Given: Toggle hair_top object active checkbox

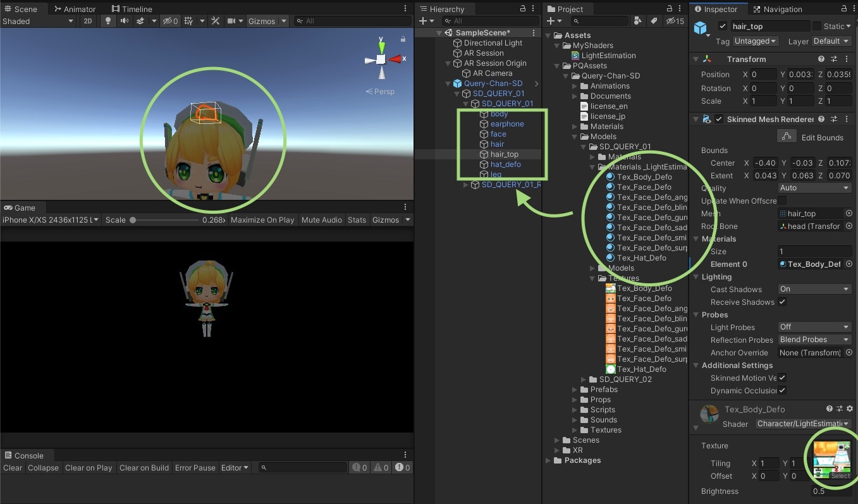Looking at the screenshot, I should (x=723, y=26).
